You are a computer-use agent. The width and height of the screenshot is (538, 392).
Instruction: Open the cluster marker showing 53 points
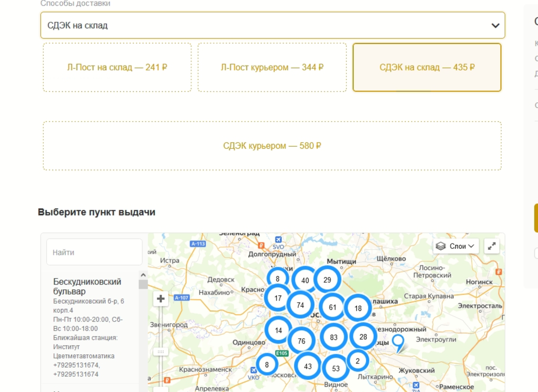pyautogui.click(x=336, y=368)
